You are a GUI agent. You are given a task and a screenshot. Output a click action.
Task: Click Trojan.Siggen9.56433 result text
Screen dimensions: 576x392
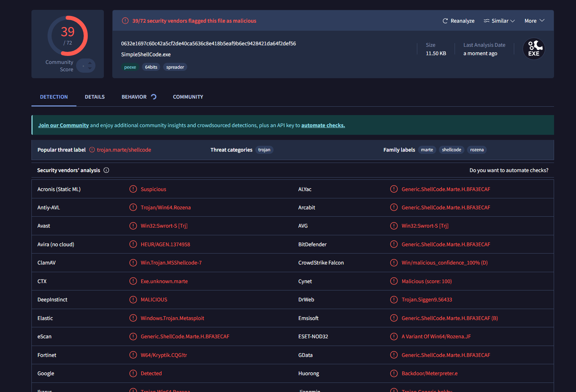click(x=427, y=300)
